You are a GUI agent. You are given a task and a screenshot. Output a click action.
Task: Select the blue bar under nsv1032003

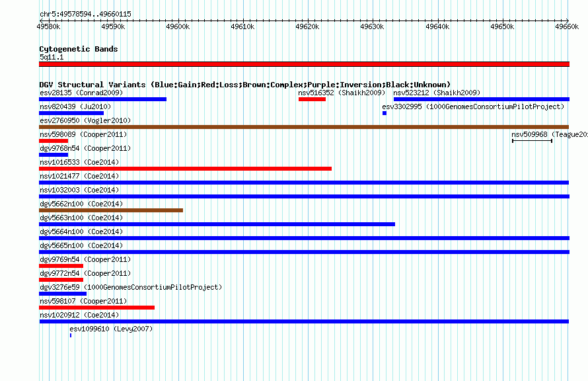tap(304, 196)
